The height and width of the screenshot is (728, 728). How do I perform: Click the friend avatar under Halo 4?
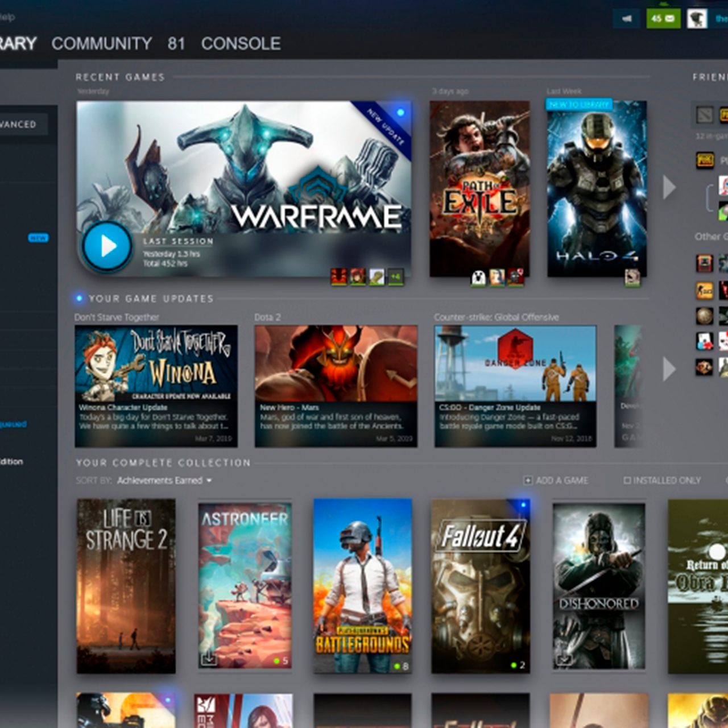632,278
